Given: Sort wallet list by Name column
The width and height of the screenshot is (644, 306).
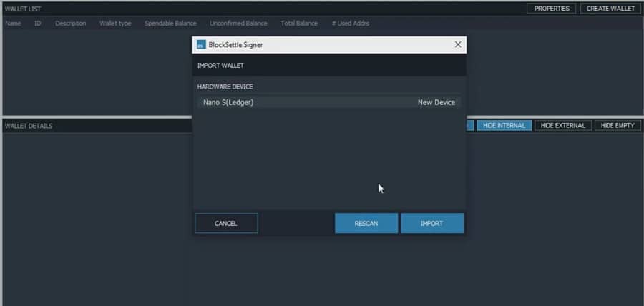Looking at the screenshot, I should tap(13, 24).
